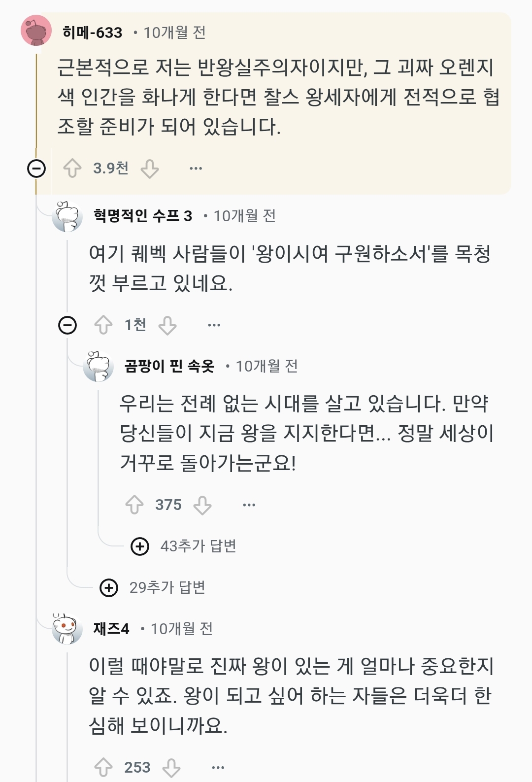Viewport: 532px width, 782px height.
Task: Upvote the 히메-633 comment
Action: pyautogui.click(x=72, y=169)
